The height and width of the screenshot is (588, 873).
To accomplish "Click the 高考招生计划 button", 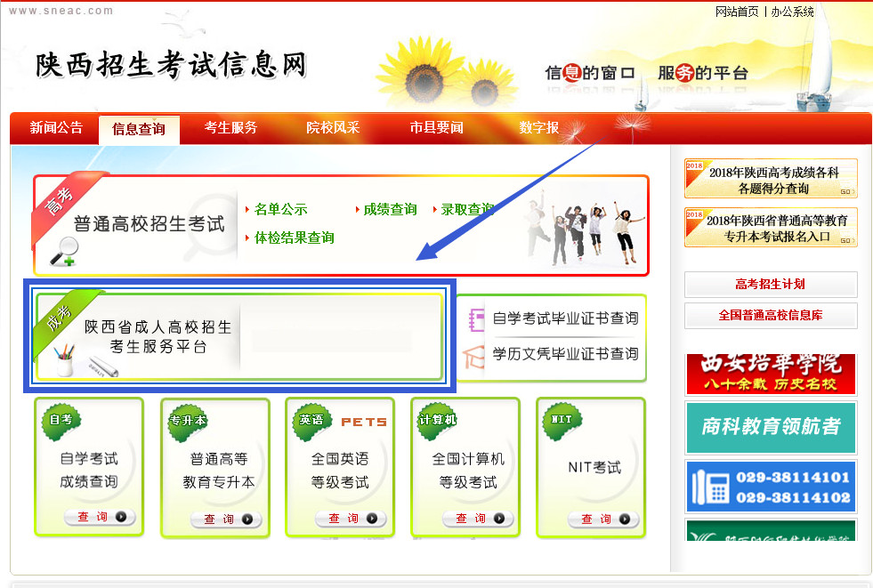I will coord(770,285).
